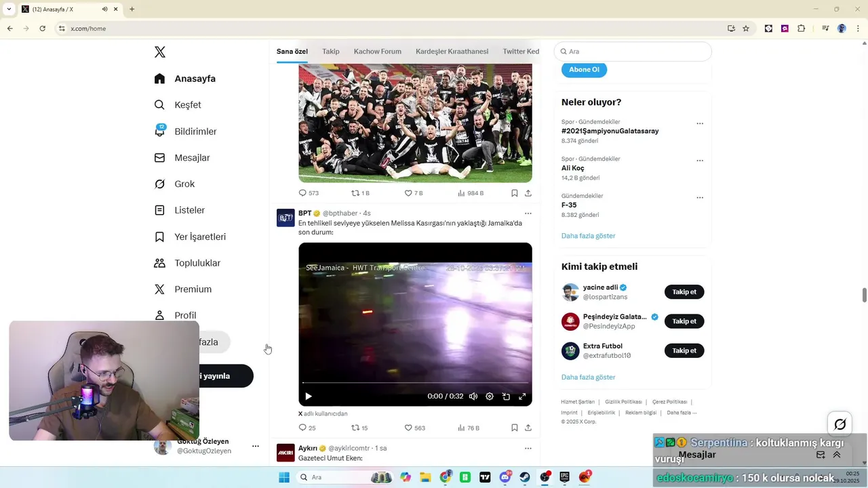This screenshot has width=868, height=488.
Task: Reply to BPT post with 25 replies
Action: (307, 428)
